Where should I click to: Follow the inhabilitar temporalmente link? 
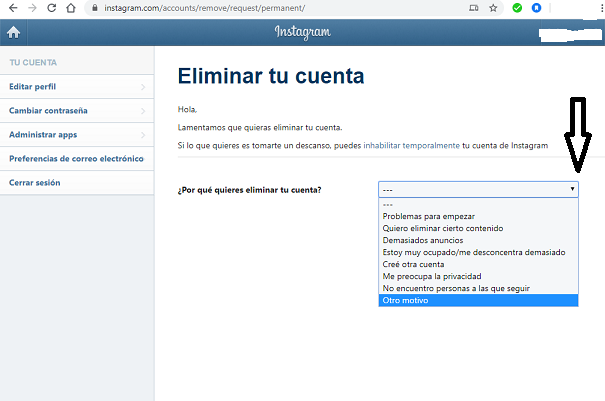pyautogui.click(x=411, y=146)
